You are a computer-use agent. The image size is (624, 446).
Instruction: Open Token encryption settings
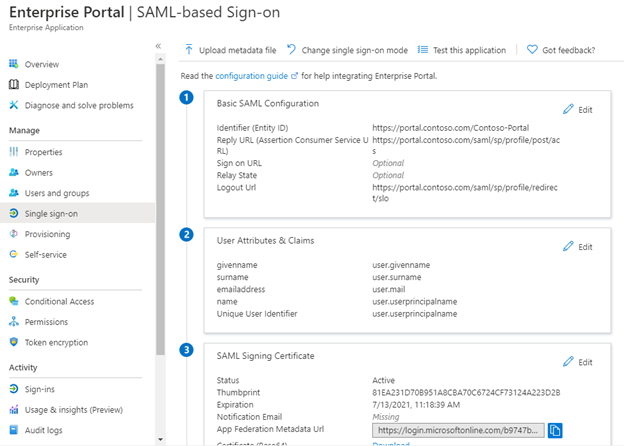pos(56,342)
